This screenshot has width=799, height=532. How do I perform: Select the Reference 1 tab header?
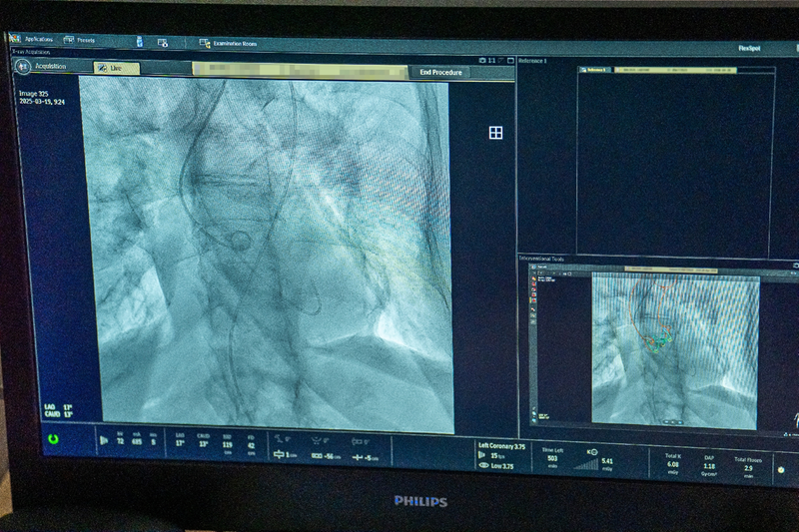tap(532, 61)
